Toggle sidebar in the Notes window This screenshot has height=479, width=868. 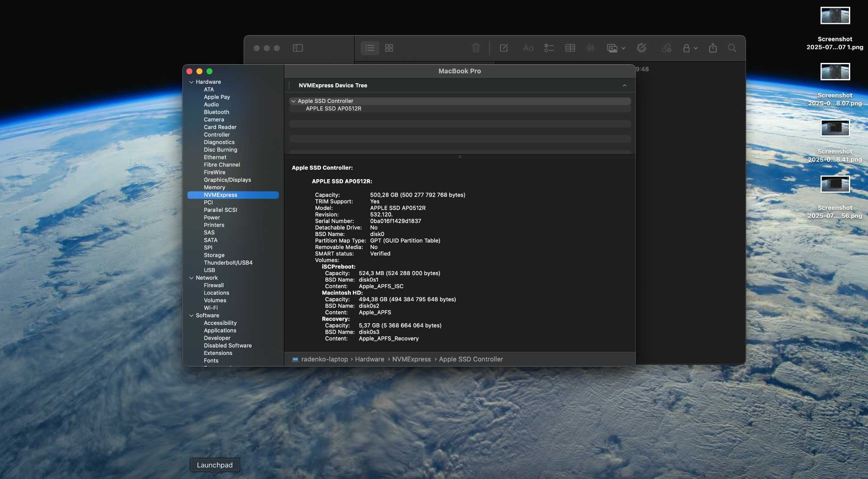[298, 48]
